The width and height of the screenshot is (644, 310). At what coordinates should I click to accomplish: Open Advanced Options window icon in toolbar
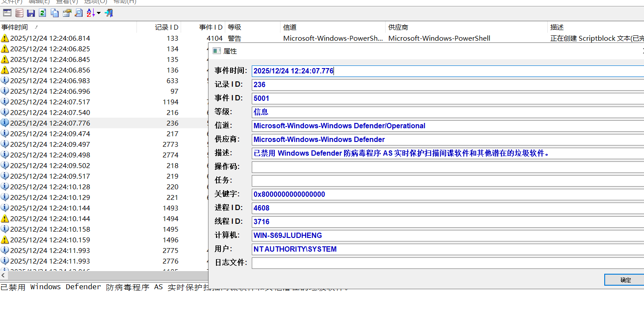click(x=7, y=13)
